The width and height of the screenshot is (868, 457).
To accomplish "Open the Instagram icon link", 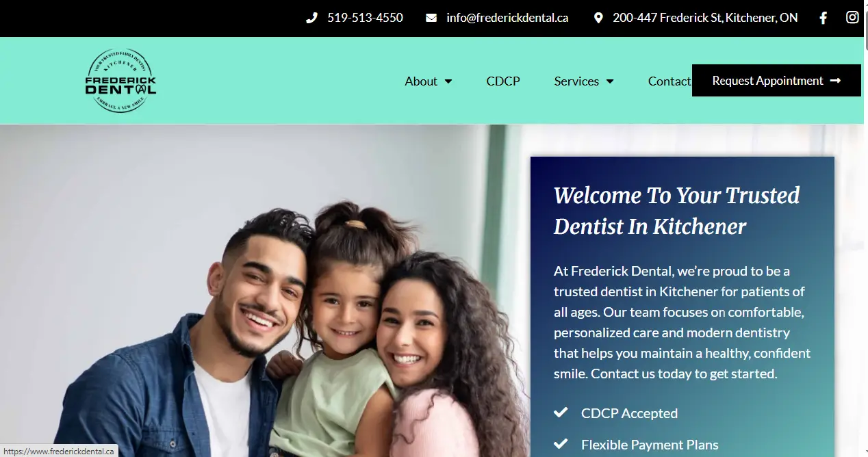I will (852, 18).
